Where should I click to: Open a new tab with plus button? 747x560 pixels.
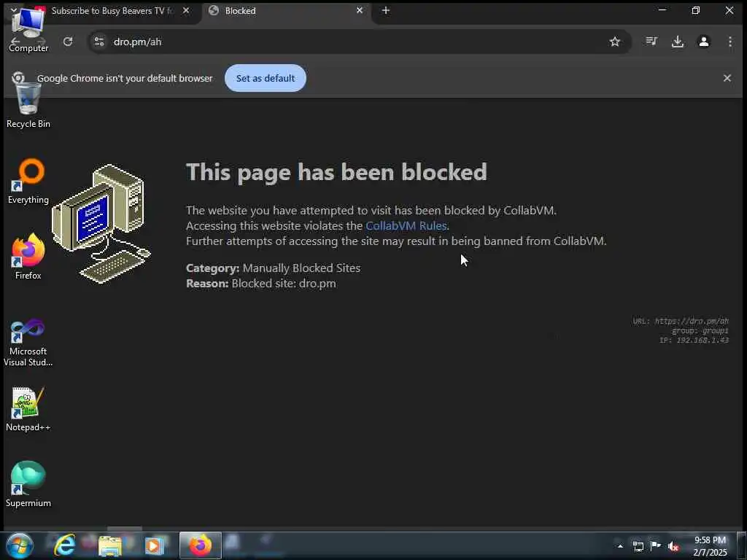(x=386, y=10)
